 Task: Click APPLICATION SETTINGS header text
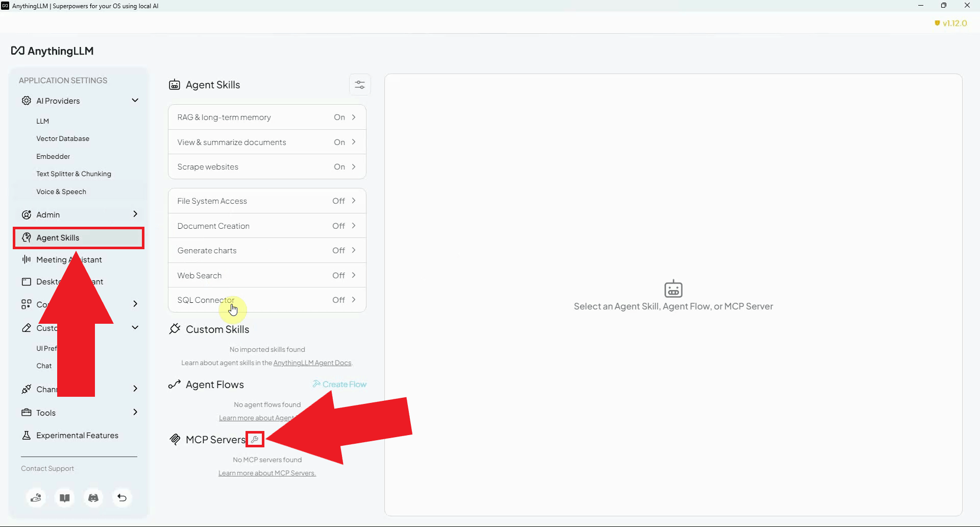[63, 80]
